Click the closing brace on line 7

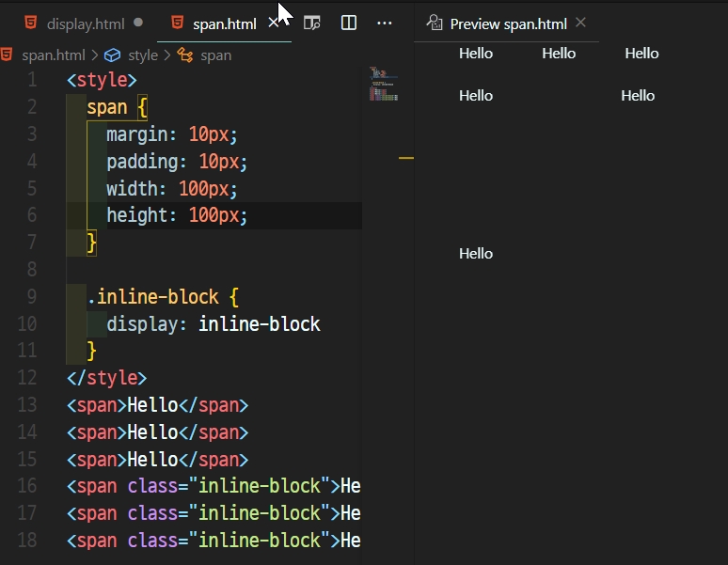click(91, 243)
